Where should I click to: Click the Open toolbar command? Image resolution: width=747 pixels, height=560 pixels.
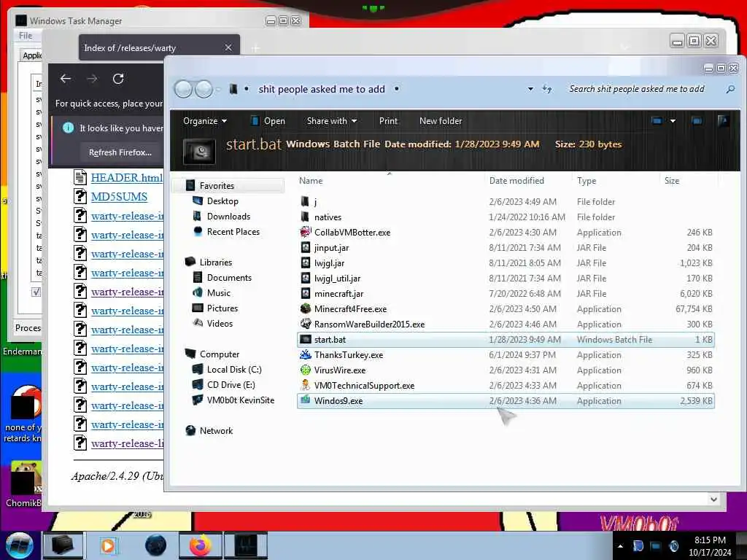[268, 121]
